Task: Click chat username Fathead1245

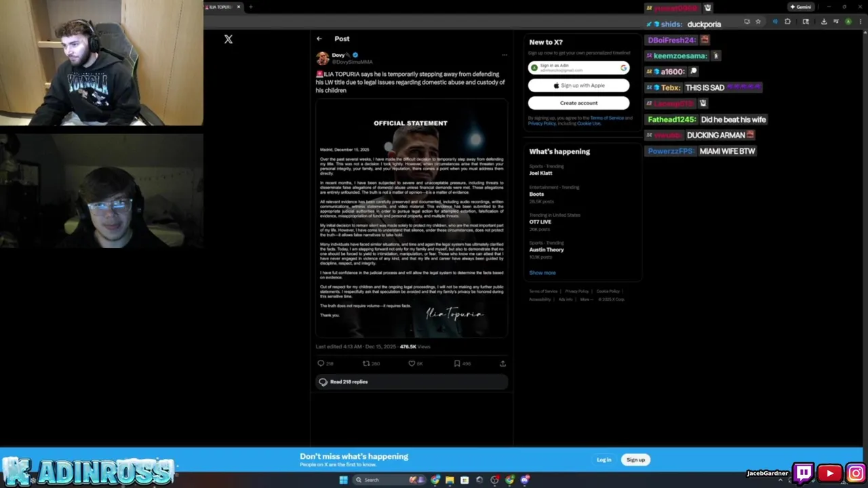Action: click(x=671, y=119)
